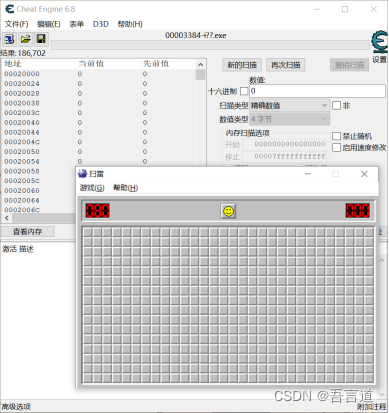The width and height of the screenshot is (389, 413).
Task: Click the address list scroll up arrow
Action: pos(200,64)
